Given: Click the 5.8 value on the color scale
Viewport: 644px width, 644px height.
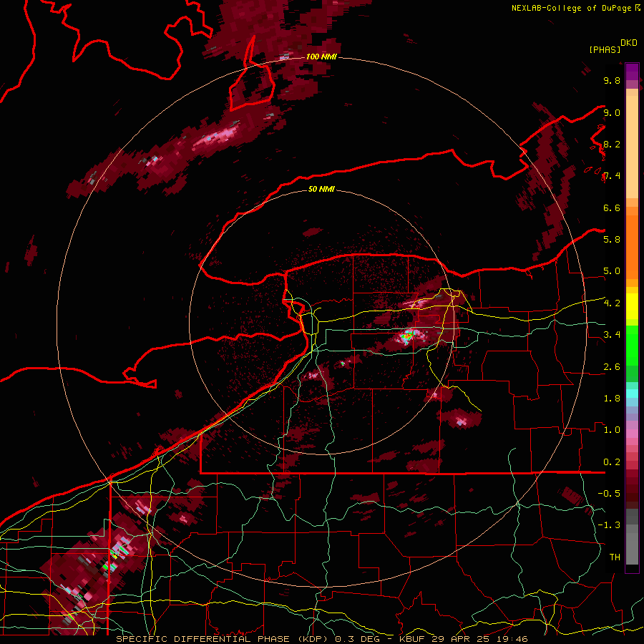Looking at the screenshot, I should [612, 239].
